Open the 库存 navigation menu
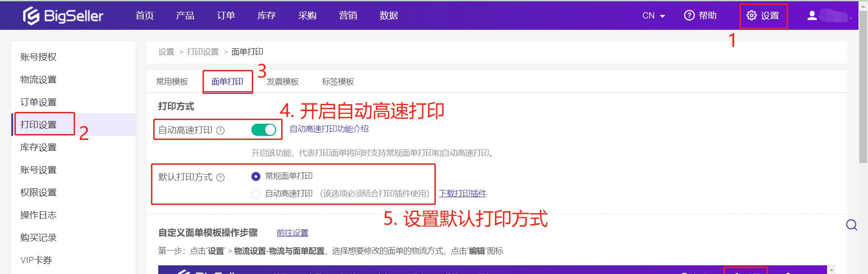The image size is (868, 274). [266, 16]
